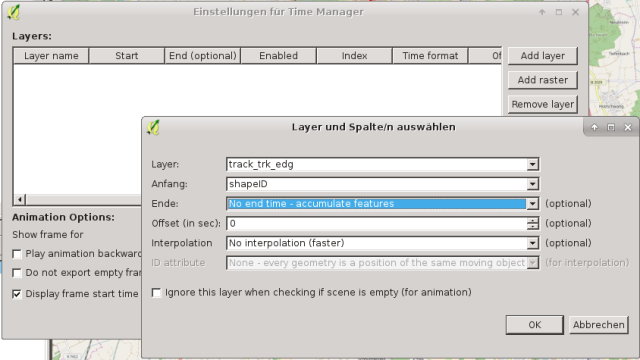640x360 pixels.
Task: Maximize the Einstellungen für Time Manager window
Action: tap(559, 12)
